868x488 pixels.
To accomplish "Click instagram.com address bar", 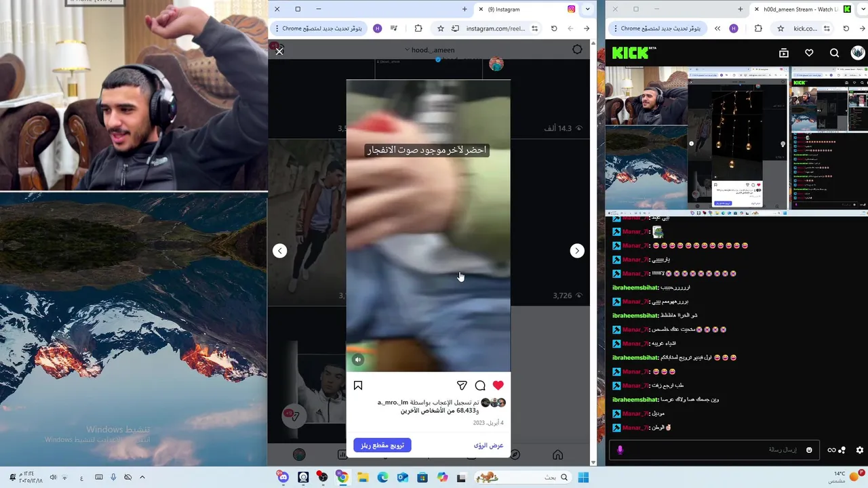I will click(496, 28).
